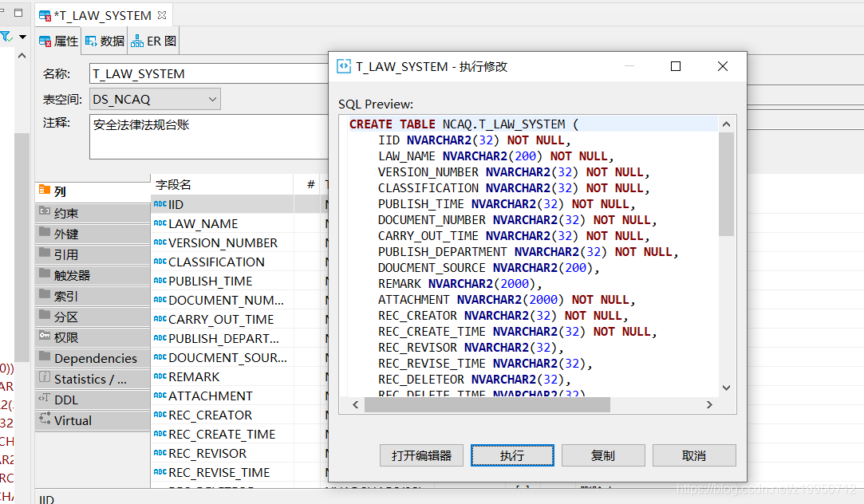Open the Virtual section
The image size is (864, 504).
click(93, 421)
